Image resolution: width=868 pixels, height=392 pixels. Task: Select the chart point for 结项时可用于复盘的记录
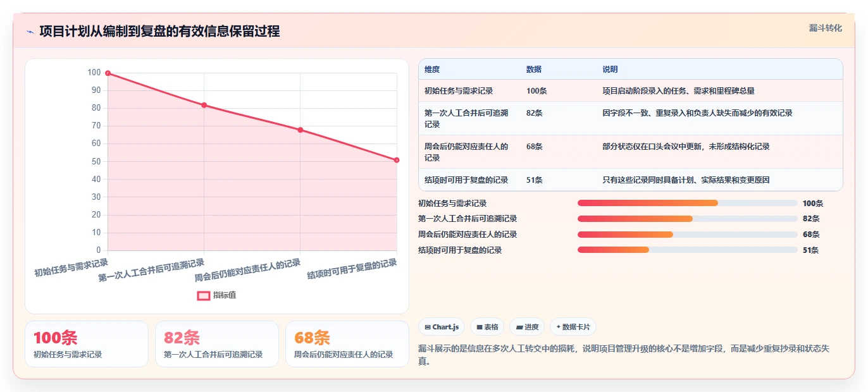397,160
